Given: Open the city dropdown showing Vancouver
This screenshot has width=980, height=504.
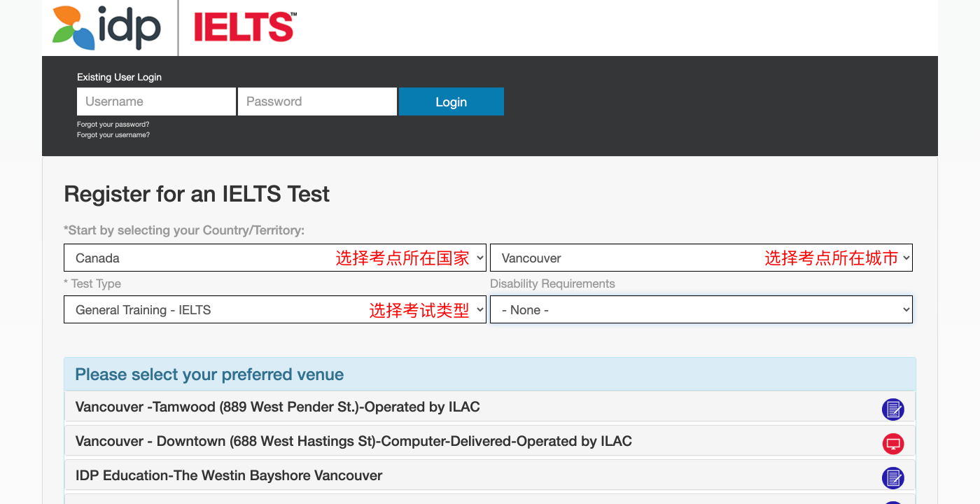Looking at the screenshot, I should click(701, 258).
